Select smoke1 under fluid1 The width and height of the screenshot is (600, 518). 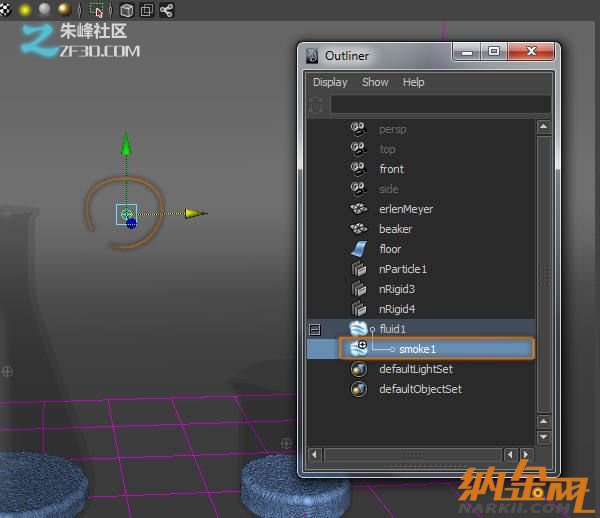[x=417, y=349]
